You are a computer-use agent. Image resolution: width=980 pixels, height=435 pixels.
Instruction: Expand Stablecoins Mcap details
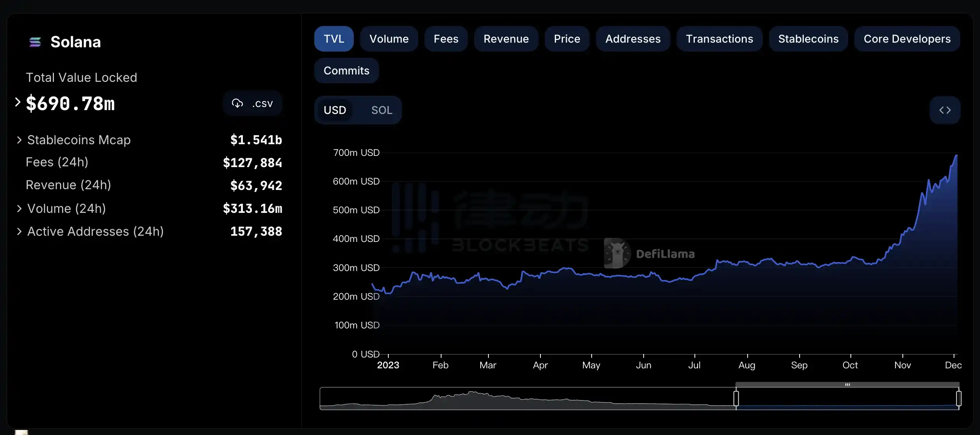[19, 140]
